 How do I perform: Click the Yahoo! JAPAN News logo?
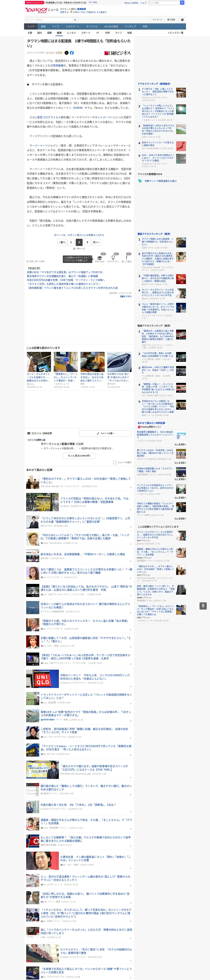(42, 10)
